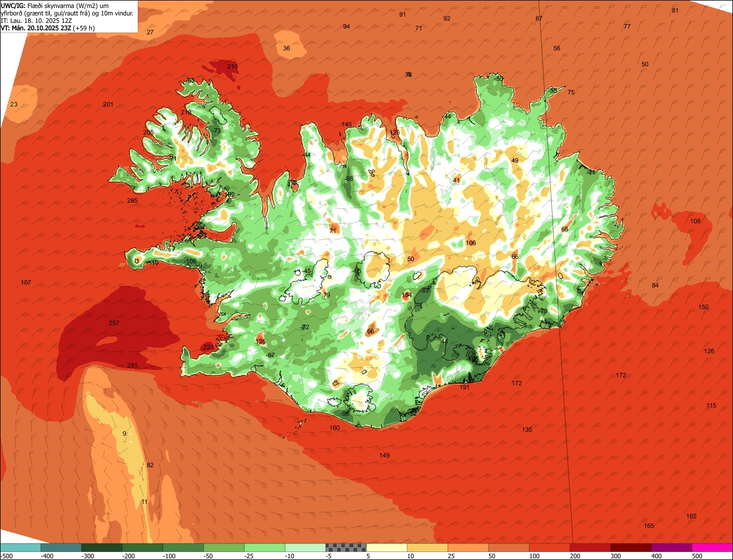The height and width of the screenshot is (560, 733).
Task: Click the flux value 56 in the northeast
Action: tap(557, 48)
